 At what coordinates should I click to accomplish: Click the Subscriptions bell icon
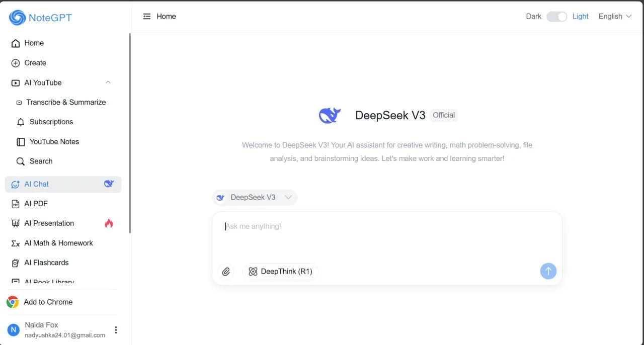click(x=21, y=122)
